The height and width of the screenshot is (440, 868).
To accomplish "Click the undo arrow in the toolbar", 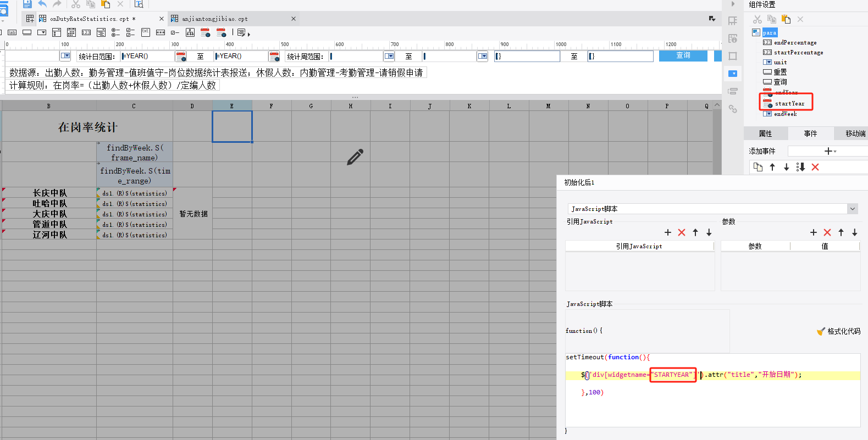I will pyautogui.click(x=42, y=4).
